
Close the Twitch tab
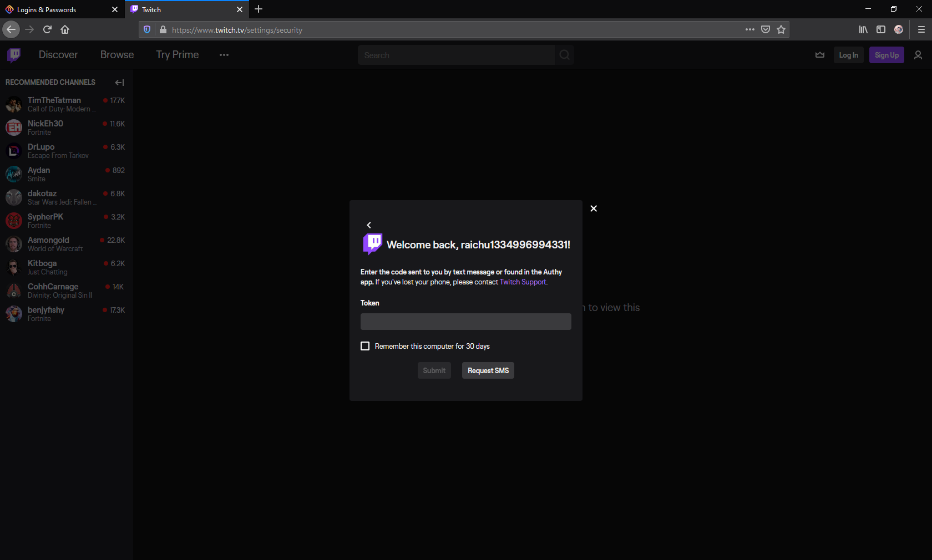point(240,9)
